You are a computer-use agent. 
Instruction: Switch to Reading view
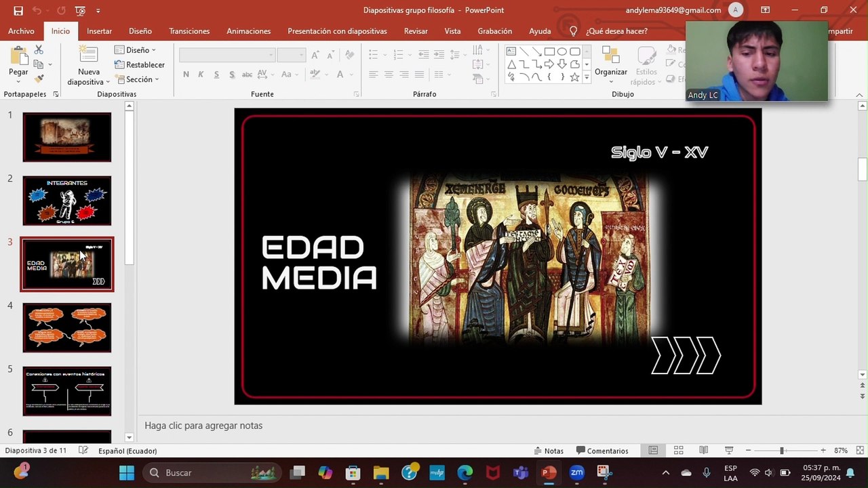(703, 451)
